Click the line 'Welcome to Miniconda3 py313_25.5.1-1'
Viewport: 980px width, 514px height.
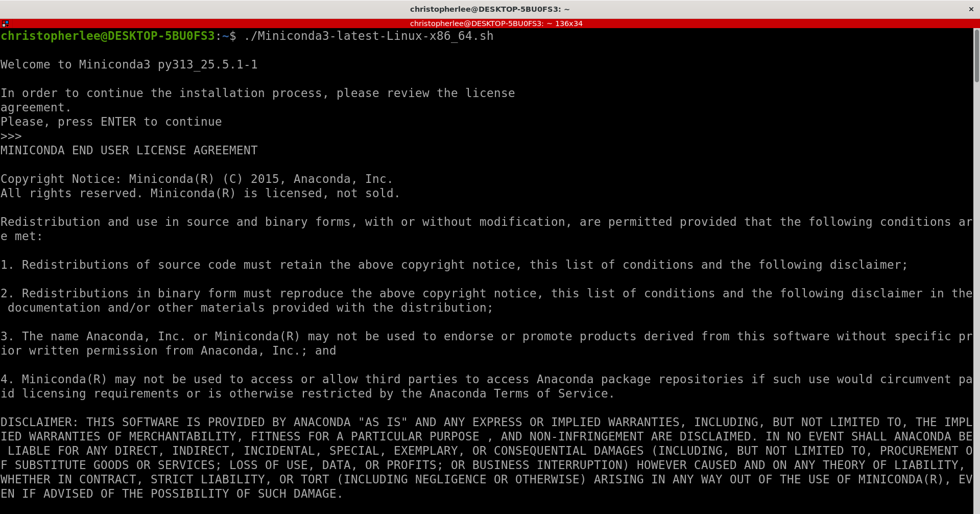129,64
